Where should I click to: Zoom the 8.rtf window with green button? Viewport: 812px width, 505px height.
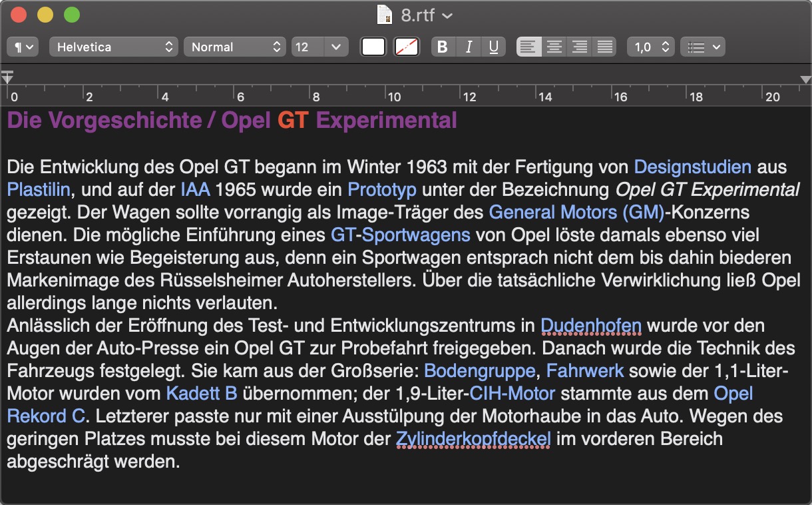click(72, 15)
